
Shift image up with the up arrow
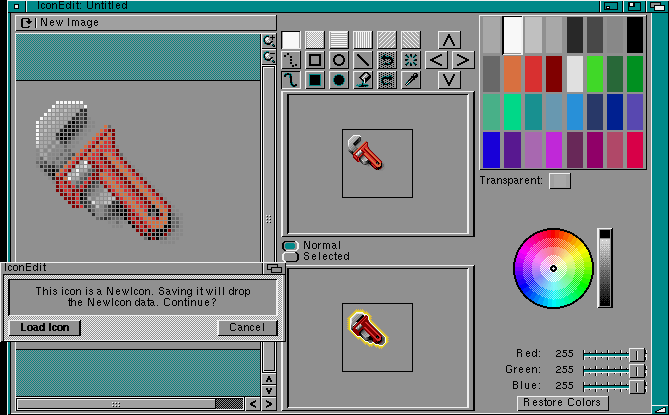[450, 40]
